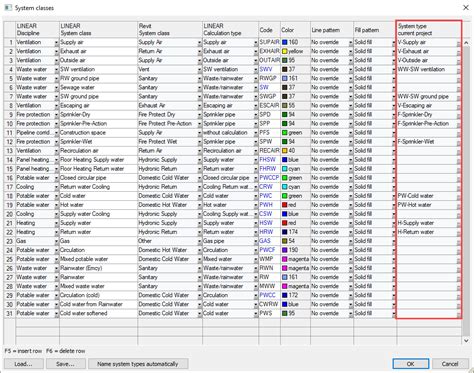Expand Revit system class dropdown in row 21
474x373 pixels.
tap(199, 223)
